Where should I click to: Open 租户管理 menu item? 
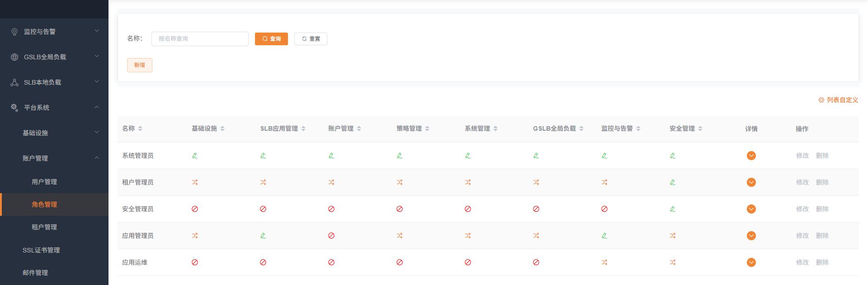coord(44,227)
